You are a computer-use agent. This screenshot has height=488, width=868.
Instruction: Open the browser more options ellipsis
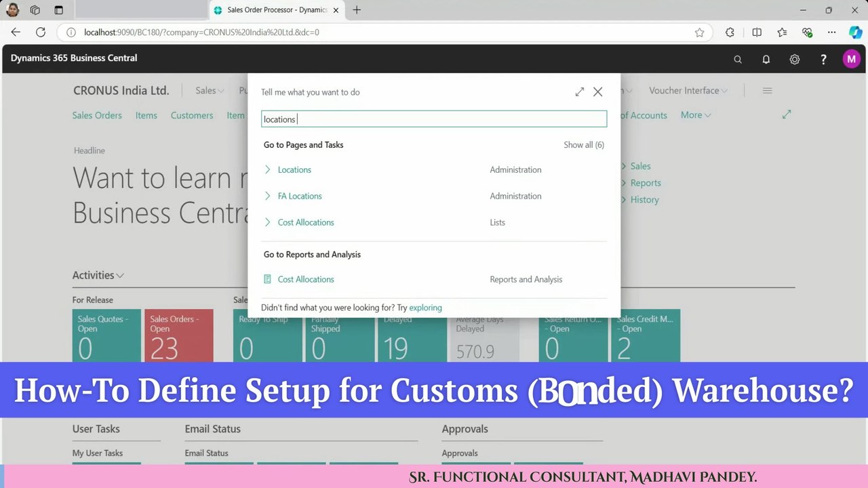tap(832, 32)
